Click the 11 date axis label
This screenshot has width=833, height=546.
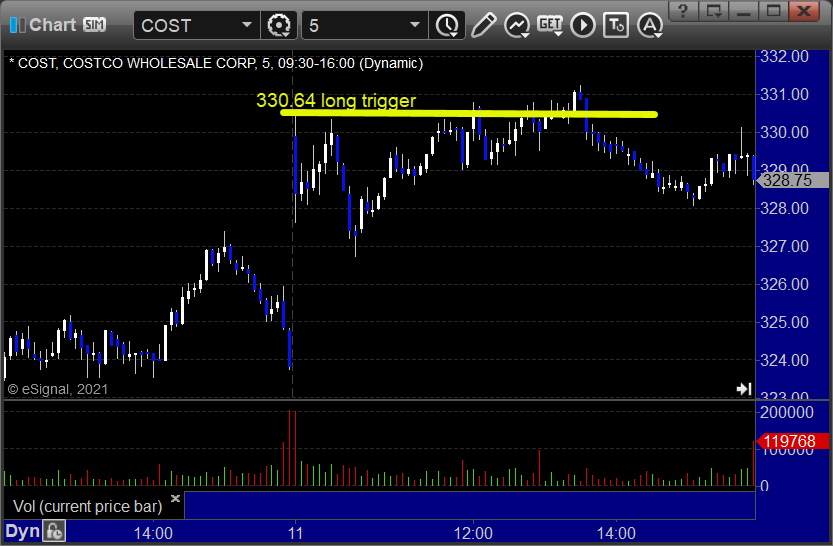coord(295,533)
